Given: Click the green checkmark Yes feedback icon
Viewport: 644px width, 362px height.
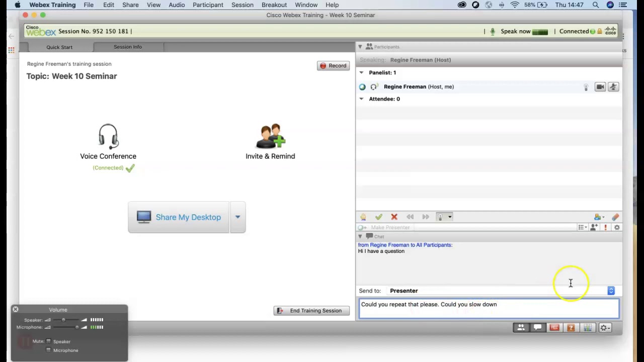Looking at the screenshot, I should pyautogui.click(x=379, y=217).
